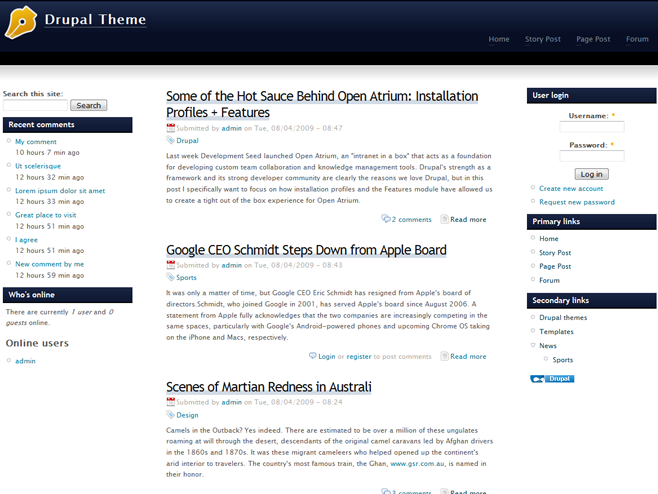
Task: Open New comment by me link
Action: click(50, 264)
